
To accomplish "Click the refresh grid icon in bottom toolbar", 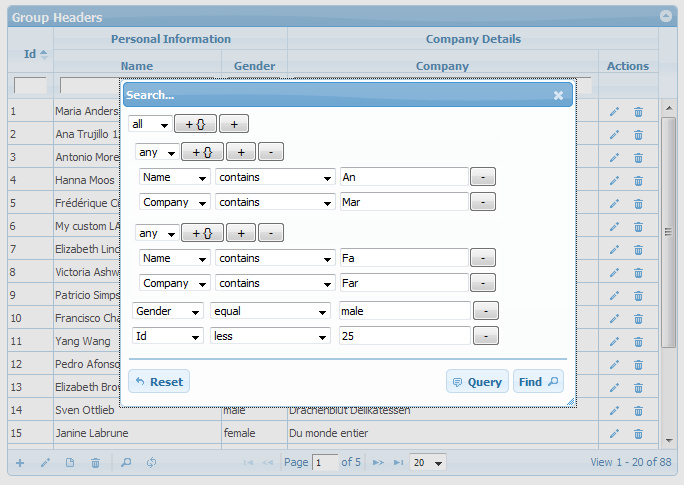I will pyautogui.click(x=151, y=463).
